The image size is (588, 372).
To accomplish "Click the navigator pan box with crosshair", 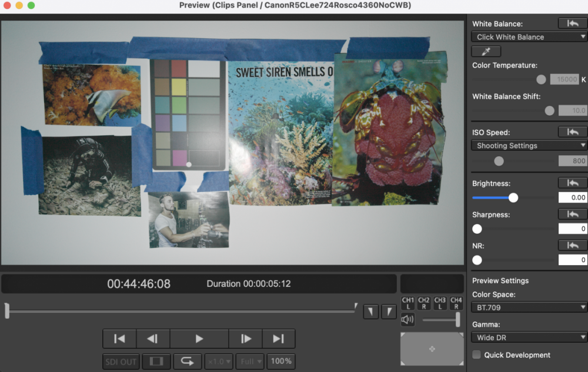I will [x=432, y=348].
